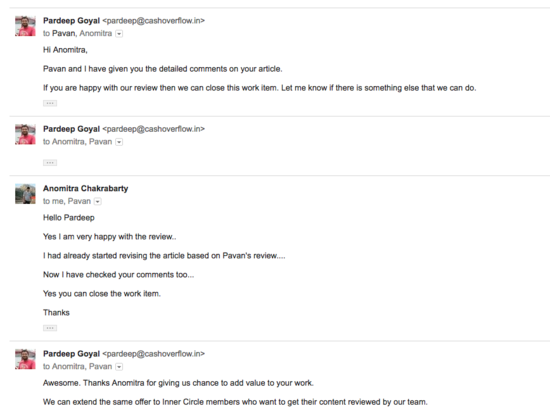Select 'to me, Pavan' recipient line
This screenshot has width=550, height=411.
(67, 201)
